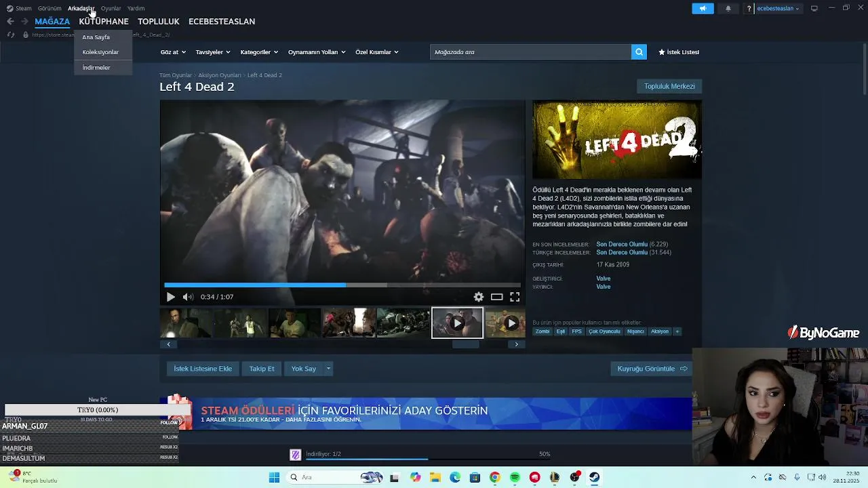
Task: Open the Windows Start menu
Action: click(x=274, y=477)
